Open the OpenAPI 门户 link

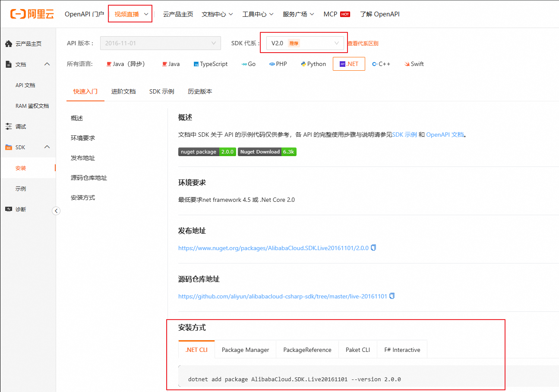click(x=84, y=14)
